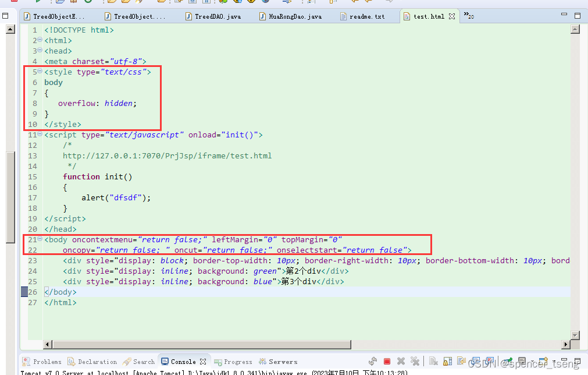The height and width of the screenshot is (375, 588).
Task: Click the horizontal scroll right arrow
Action: 566,344
